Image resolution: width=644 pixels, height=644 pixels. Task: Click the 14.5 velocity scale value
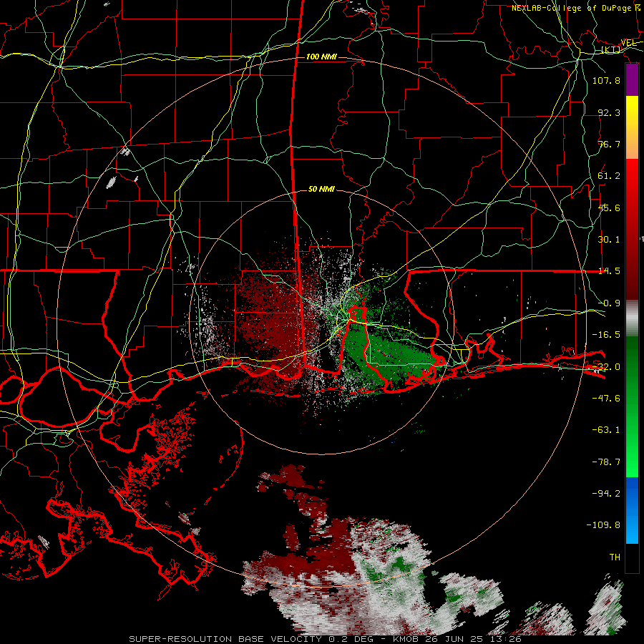(x=609, y=271)
